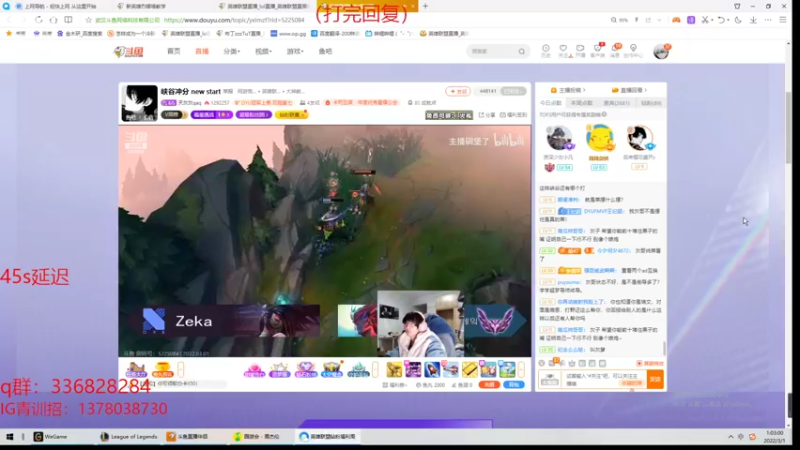Toggle the browser night mode moon icon
The image size is (800, 450).
pos(738,20)
